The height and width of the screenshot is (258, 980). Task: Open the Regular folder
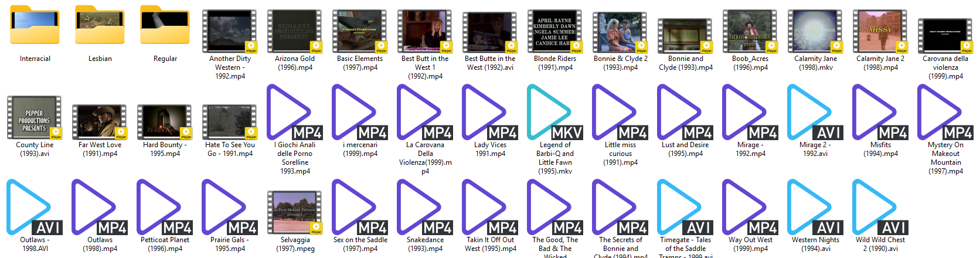pos(165,26)
